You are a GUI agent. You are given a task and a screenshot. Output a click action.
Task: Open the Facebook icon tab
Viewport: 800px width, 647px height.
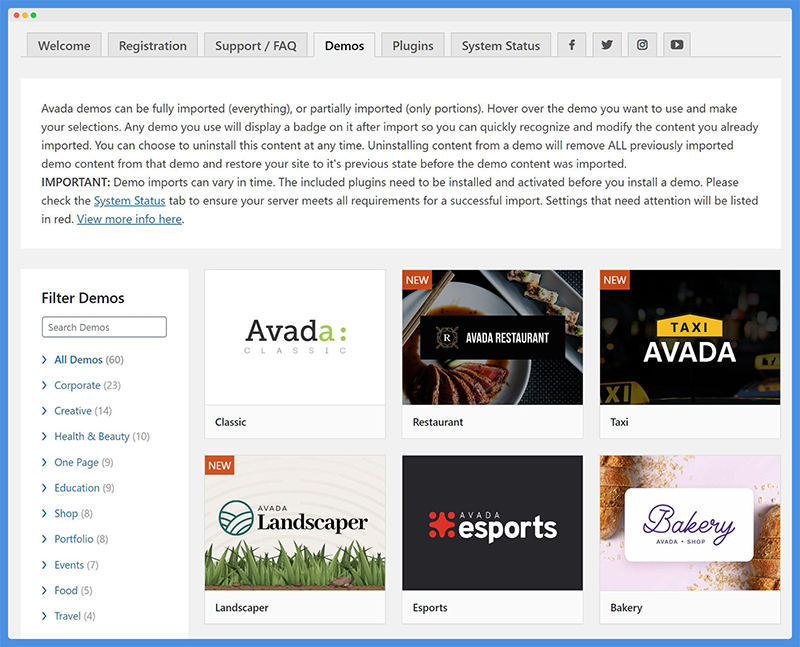tap(571, 45)
